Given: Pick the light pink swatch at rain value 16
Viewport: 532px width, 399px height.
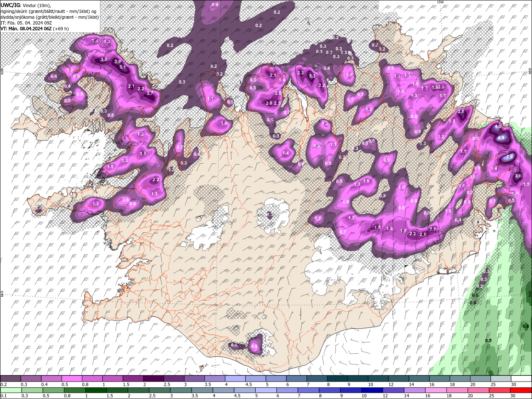Looking at the screenshot, I should coord(436,390).
